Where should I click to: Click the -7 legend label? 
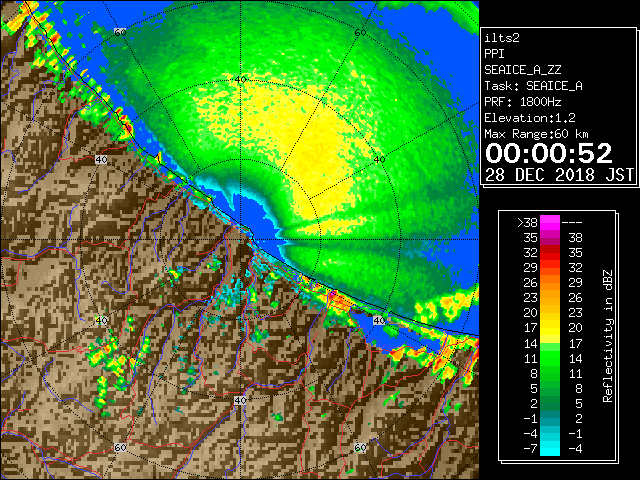(x=530, y=449)
